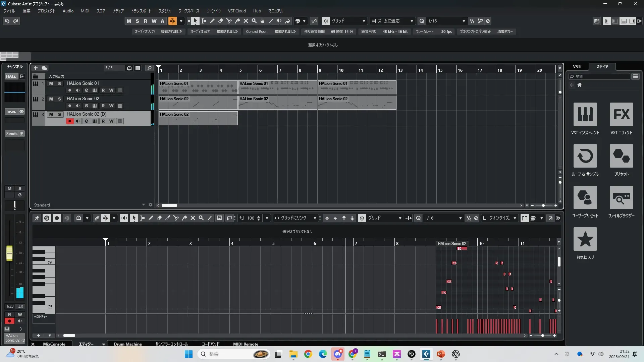Switch to the MixConsole tab

pyautogui.click(x=54, y=344)
